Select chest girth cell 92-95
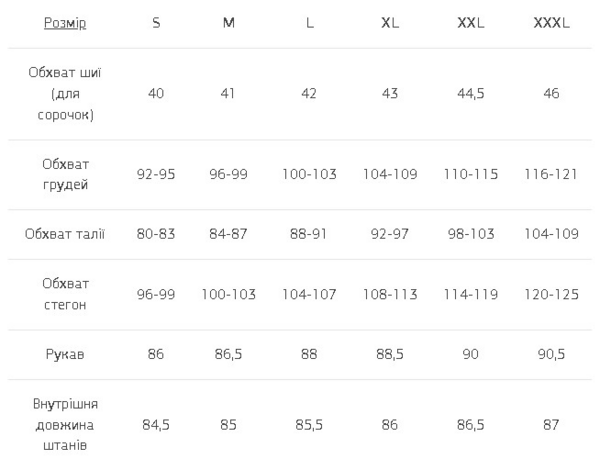Image resolution: width=600 pixels, height=470 pixels. tap(156, 174)
